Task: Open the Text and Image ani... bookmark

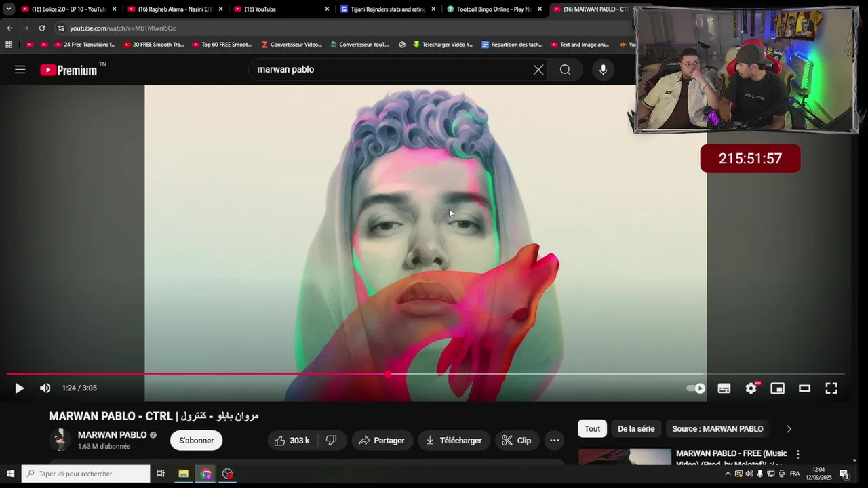Action: coord(580,45)
